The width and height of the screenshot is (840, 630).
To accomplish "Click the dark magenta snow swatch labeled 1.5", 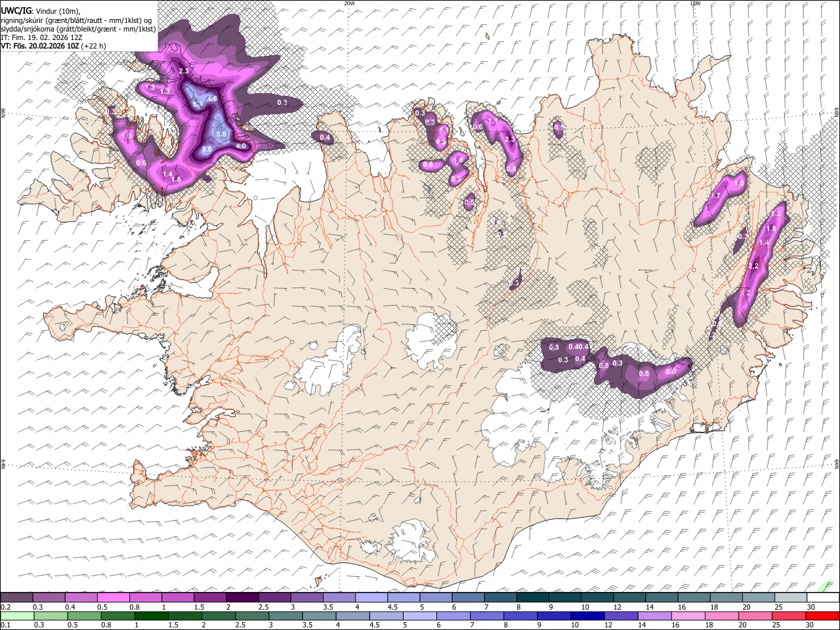I will (x=209, y=598).
